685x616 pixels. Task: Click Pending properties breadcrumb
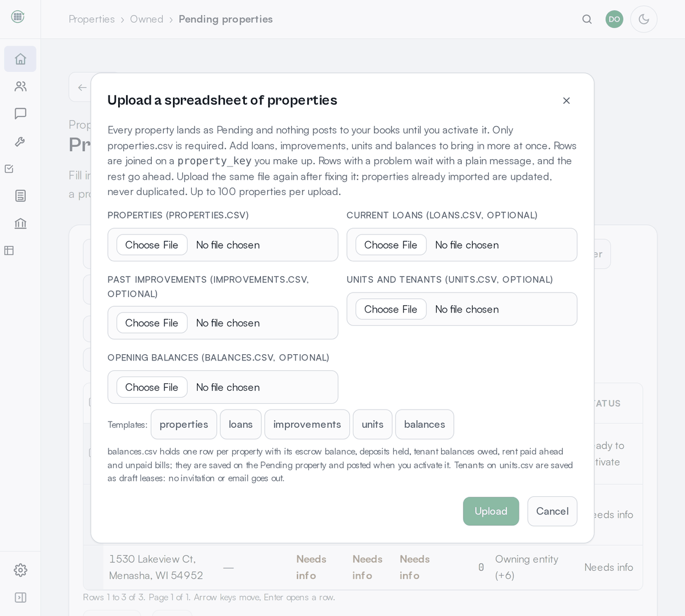point(225,19)
